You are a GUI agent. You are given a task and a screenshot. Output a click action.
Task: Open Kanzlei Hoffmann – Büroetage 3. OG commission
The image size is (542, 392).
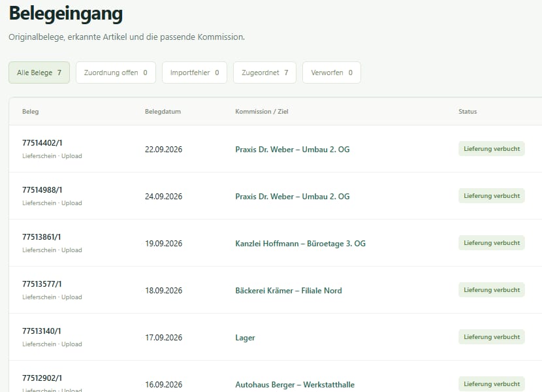click(x=300, y=244)
